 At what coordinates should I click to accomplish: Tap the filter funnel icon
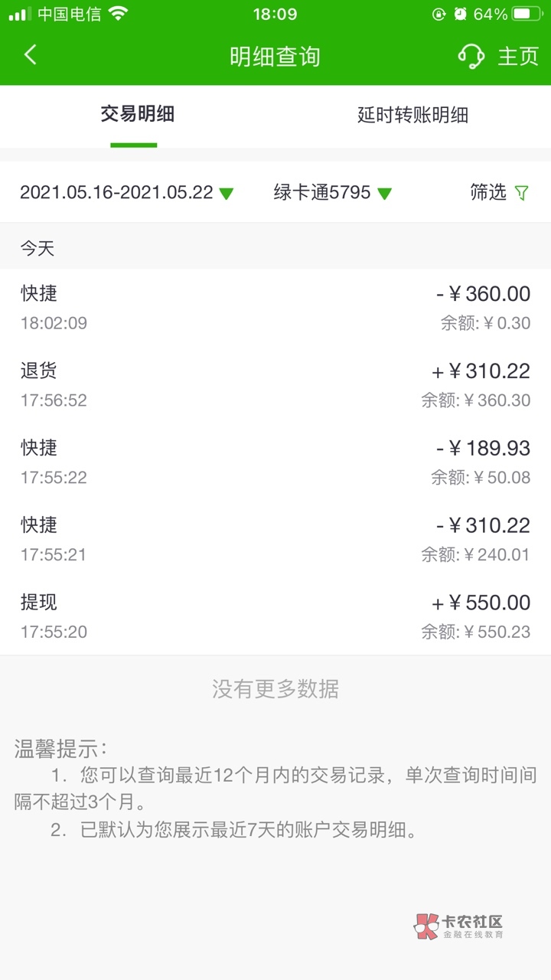pos(522,193)
